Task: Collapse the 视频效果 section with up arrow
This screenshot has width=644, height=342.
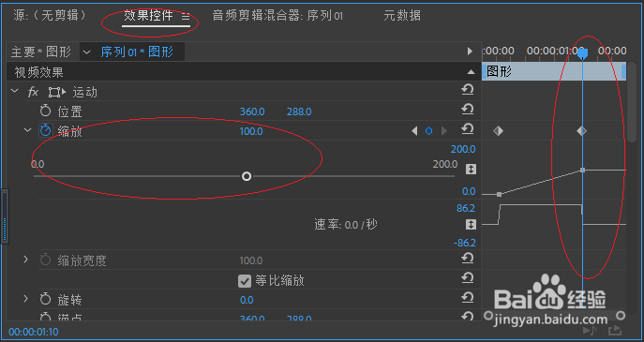Action: tap(471, 72)
